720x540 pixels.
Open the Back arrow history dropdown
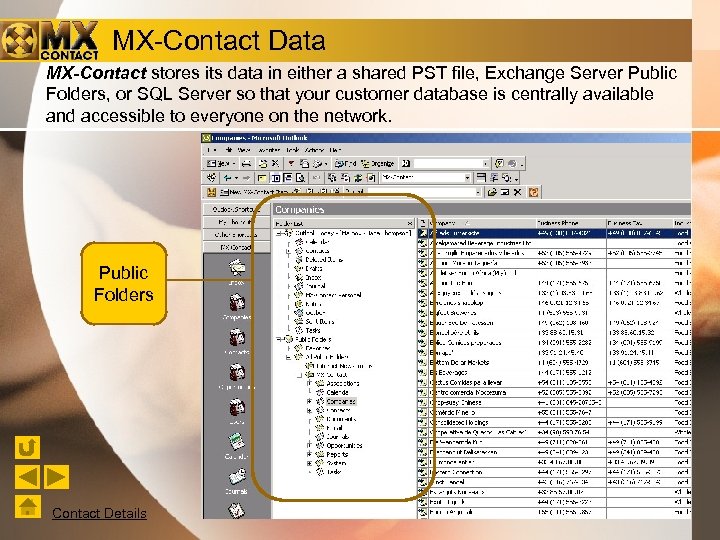pyautogui.click(x=236, y=178)
